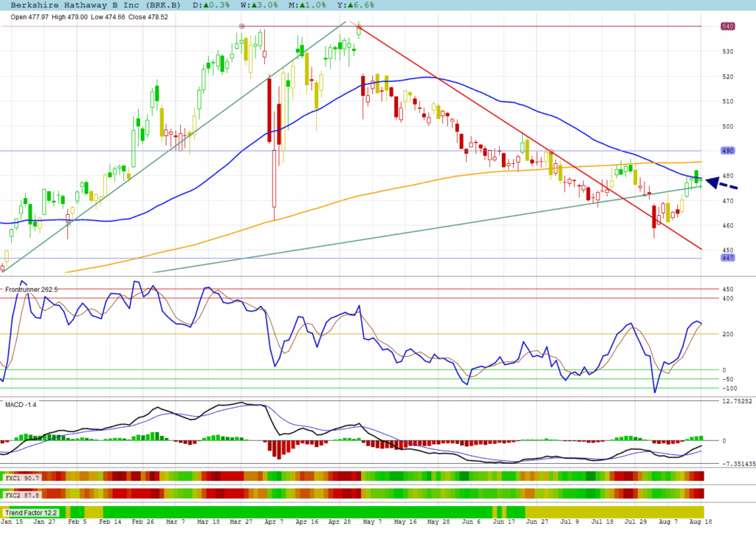Click the Open 477.97 reading
756x543 pixels.
30,17
